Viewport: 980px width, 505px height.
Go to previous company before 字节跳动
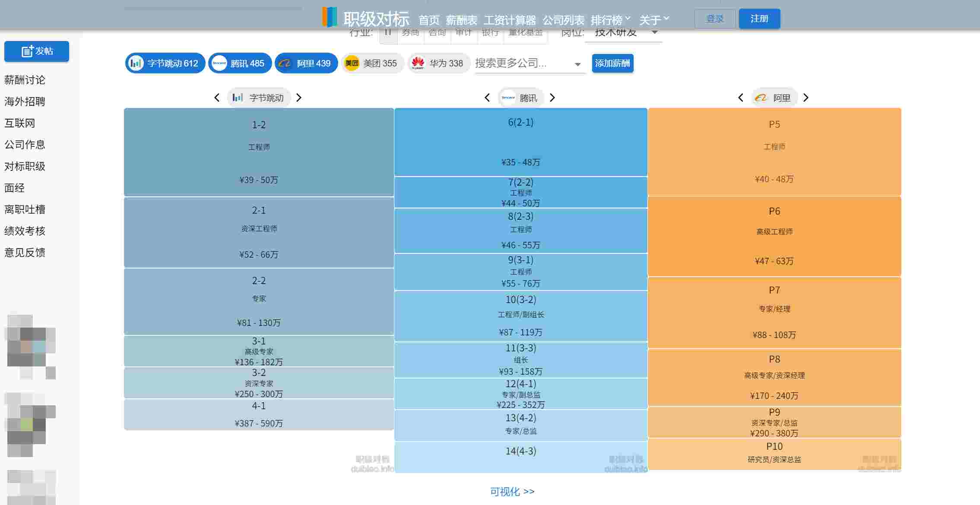[217, 98]
